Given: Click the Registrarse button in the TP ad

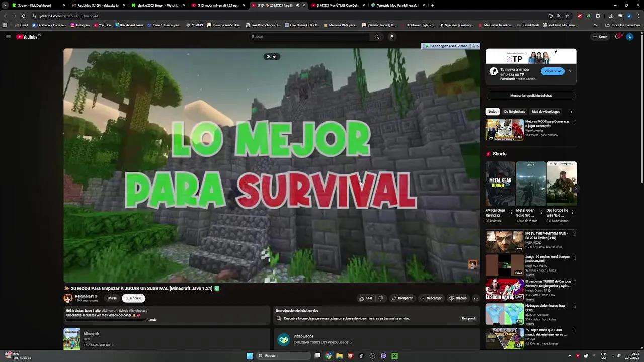Looking at the screenshot, I should point(552,71).
